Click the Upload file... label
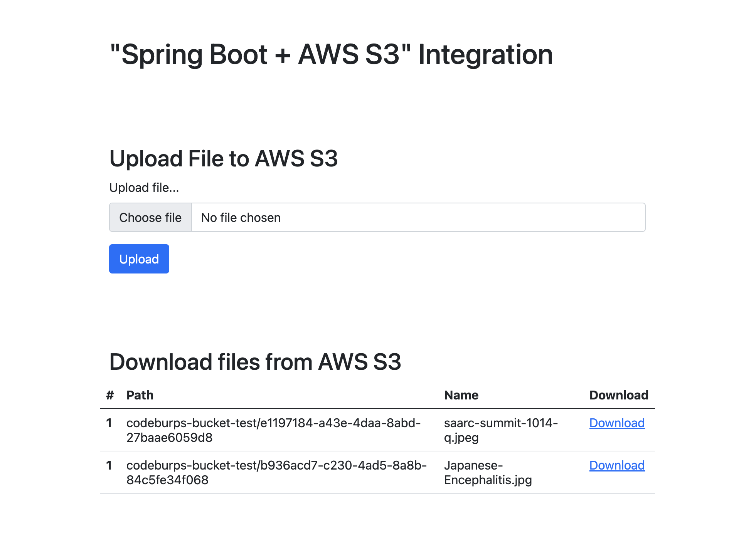This screenshot has width=756, height=557. click(144, 188)
